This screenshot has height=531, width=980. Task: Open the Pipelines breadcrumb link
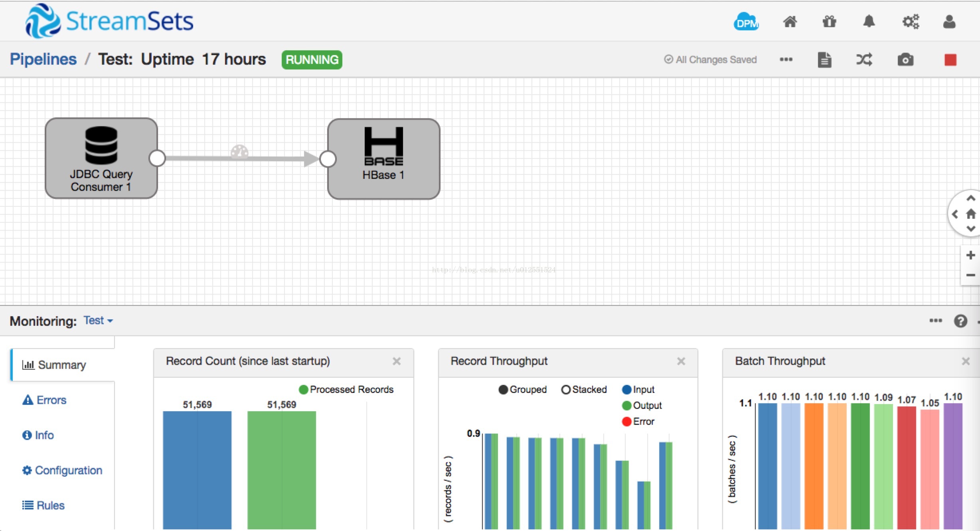click(x=43, y=59)
